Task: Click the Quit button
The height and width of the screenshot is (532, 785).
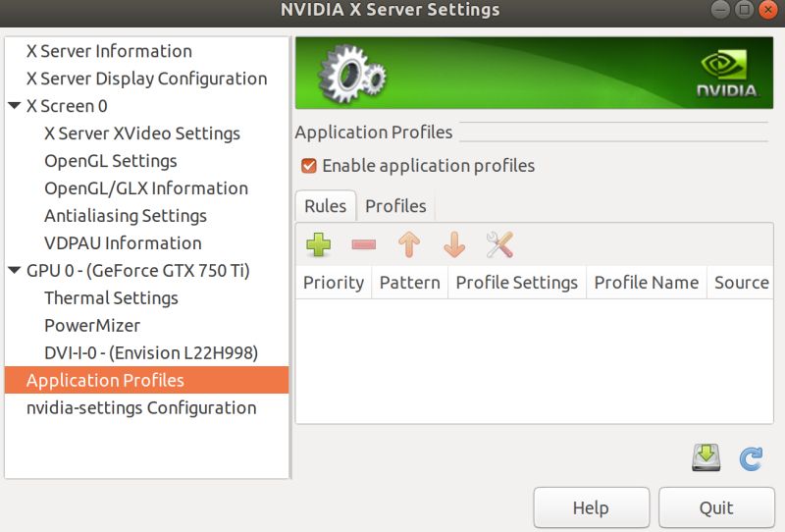Action: [x=716, y=507]
